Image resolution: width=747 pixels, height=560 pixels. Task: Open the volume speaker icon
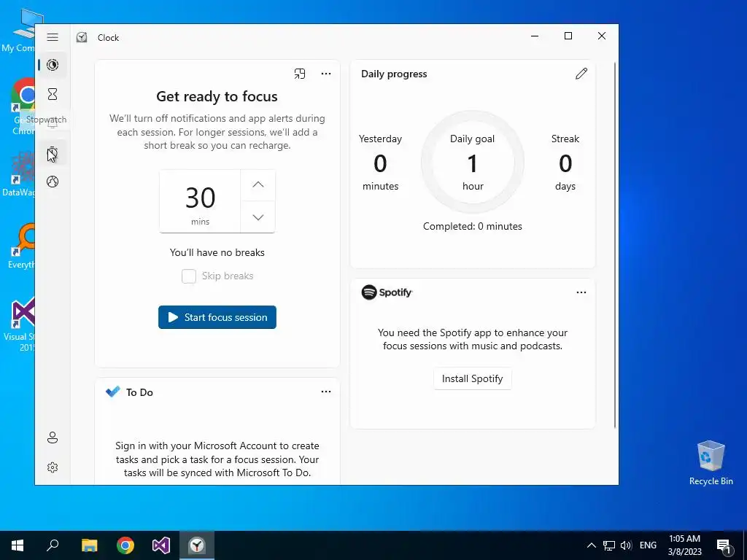(x=626, y=545)
